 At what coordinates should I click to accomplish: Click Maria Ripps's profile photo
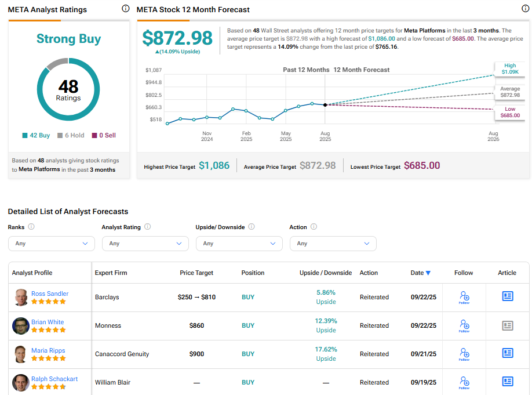[21, 354]
